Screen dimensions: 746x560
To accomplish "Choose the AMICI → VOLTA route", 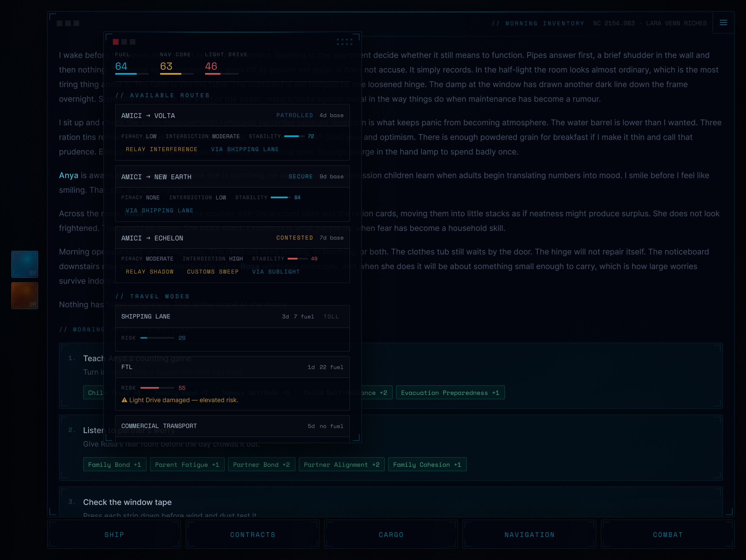I will [x=232, y=132].
